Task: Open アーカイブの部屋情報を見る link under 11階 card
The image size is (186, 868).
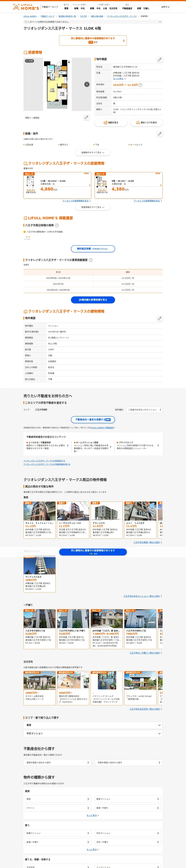Action: (76, 201)
